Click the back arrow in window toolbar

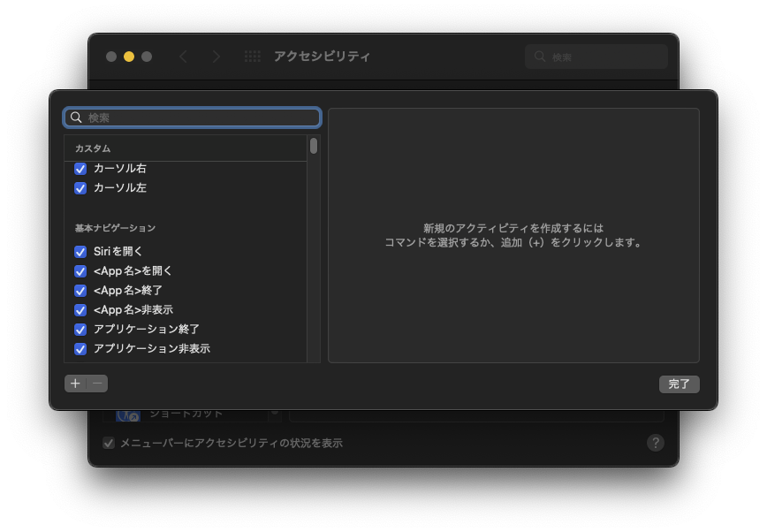point(184,57)
